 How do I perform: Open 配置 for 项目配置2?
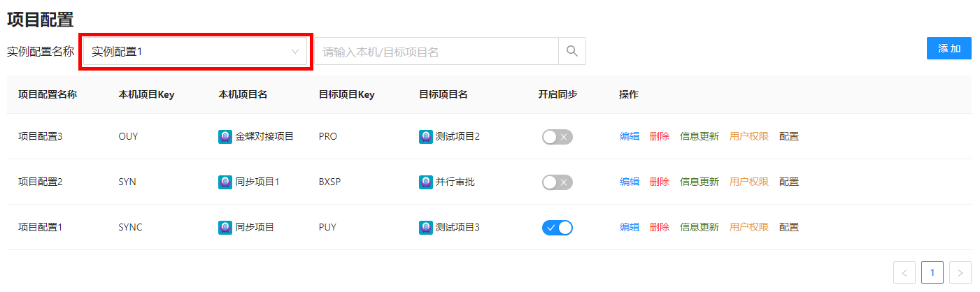point(789,182)
